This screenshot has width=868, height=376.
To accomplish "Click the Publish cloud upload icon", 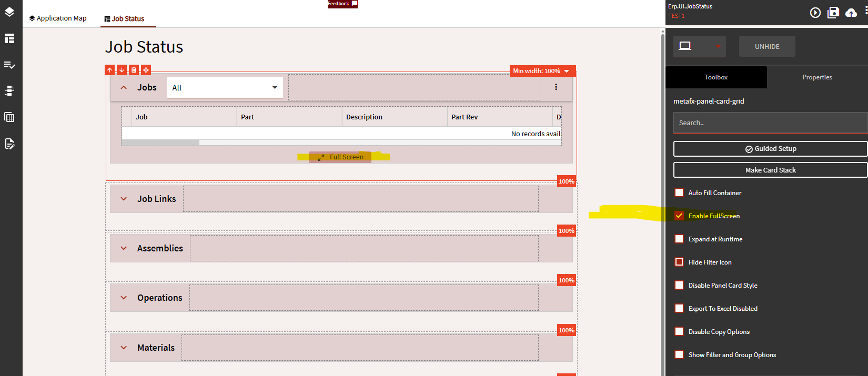I will point(851,13).
